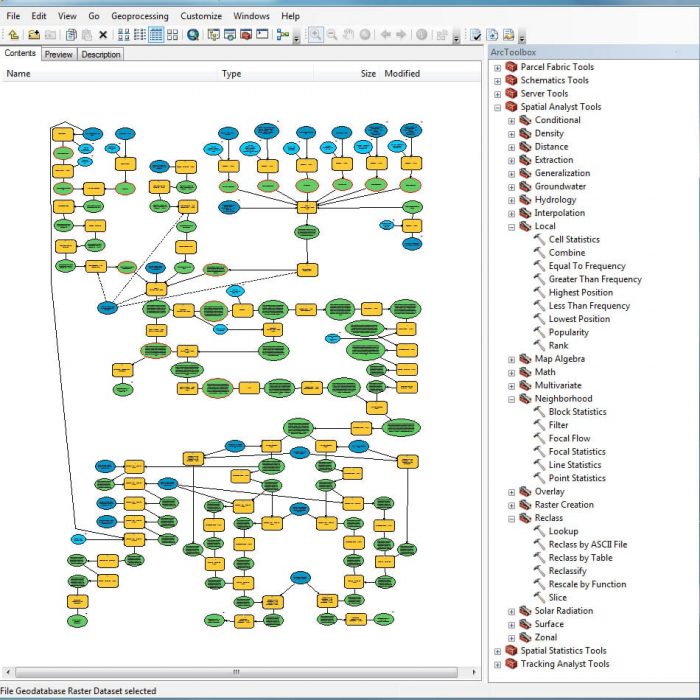Click the Export Metadata icon
The image size is (700, 700).
pyautogui.click(x=492, y=34)
